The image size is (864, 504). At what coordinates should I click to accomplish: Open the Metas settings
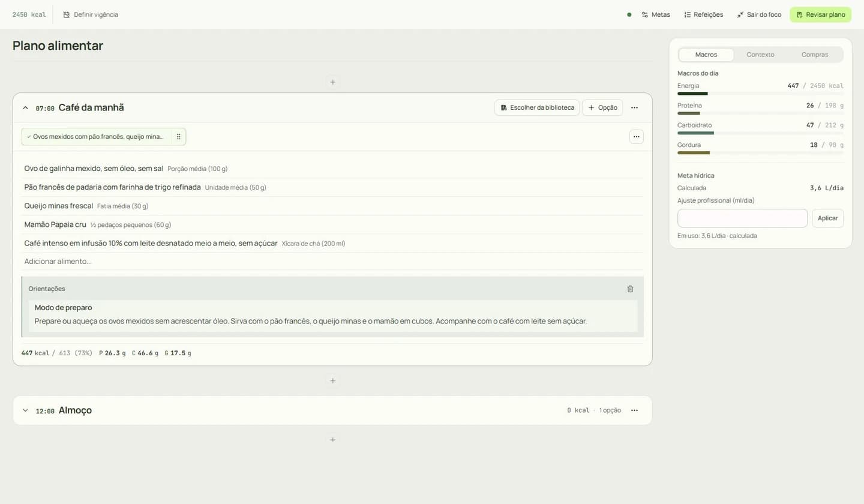click(x=656, y=14)
